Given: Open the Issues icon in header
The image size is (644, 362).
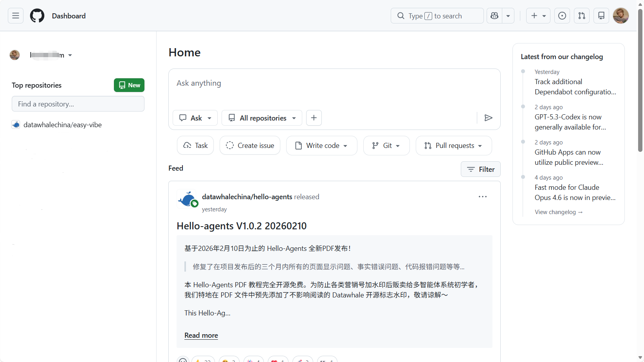Looking at the screenshot, I should (x=562, y=16).
